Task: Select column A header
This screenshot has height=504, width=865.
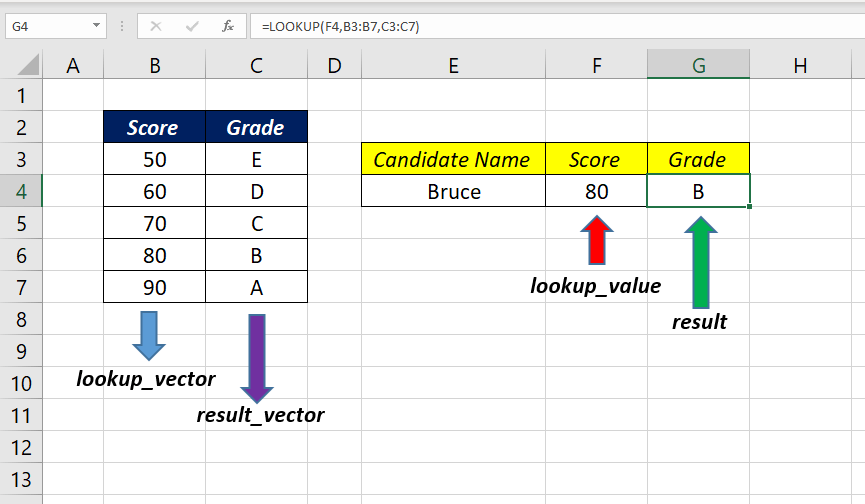Action: point(73,66)
